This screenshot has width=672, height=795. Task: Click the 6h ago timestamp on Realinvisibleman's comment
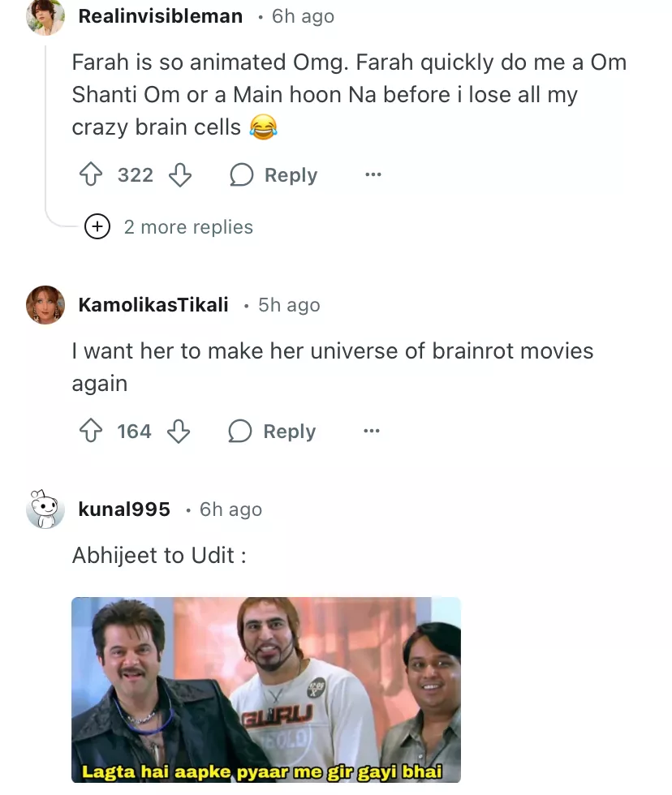pos(303,16)
